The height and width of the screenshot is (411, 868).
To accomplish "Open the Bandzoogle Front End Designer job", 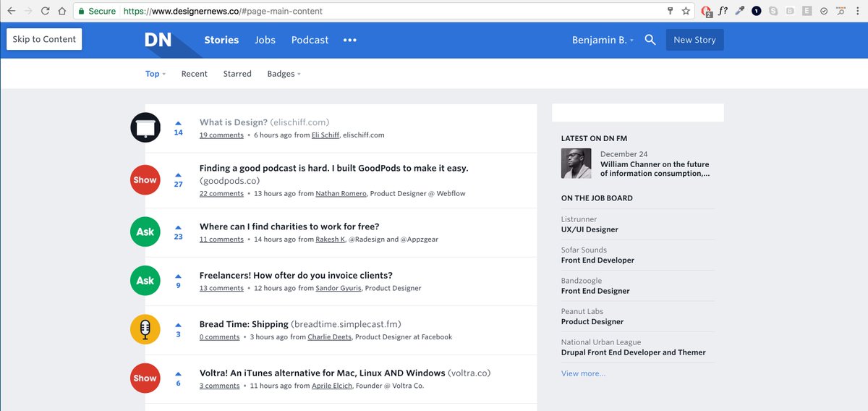I will tap(595, 291).
